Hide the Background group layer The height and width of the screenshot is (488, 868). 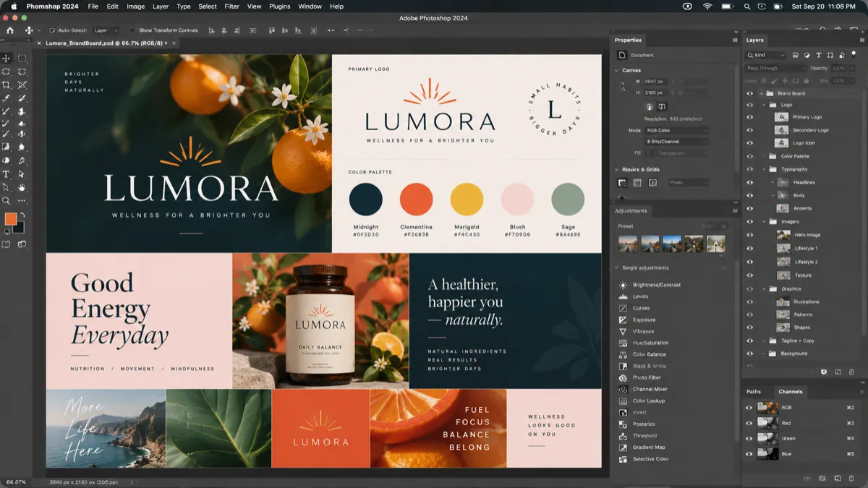[749, 354]
